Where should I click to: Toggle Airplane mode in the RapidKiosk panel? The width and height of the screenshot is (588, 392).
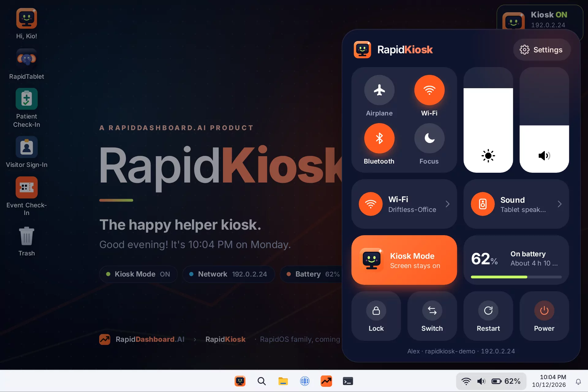click(x=379, y=90)
